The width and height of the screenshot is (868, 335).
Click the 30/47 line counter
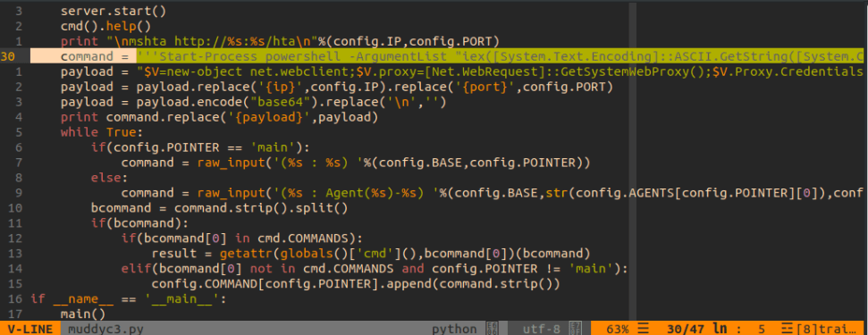[x=686, y=330]
